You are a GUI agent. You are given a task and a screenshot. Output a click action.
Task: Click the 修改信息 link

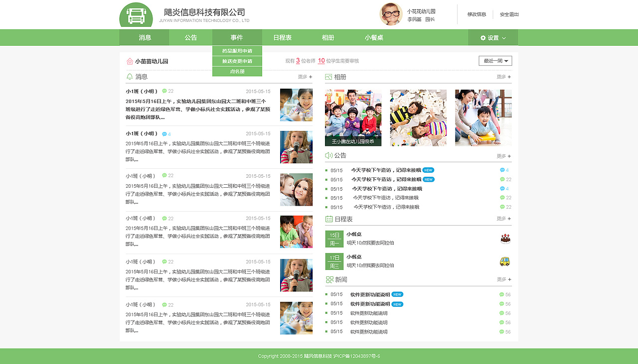477,14
